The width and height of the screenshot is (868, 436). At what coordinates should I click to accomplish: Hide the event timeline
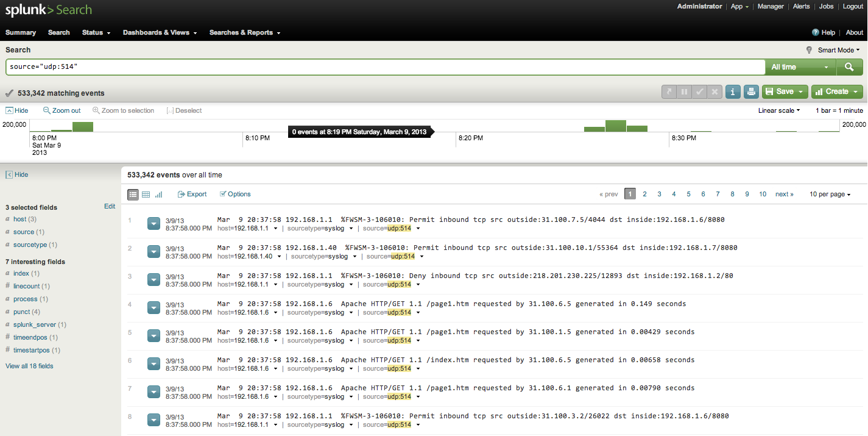[x=16, y=110]
